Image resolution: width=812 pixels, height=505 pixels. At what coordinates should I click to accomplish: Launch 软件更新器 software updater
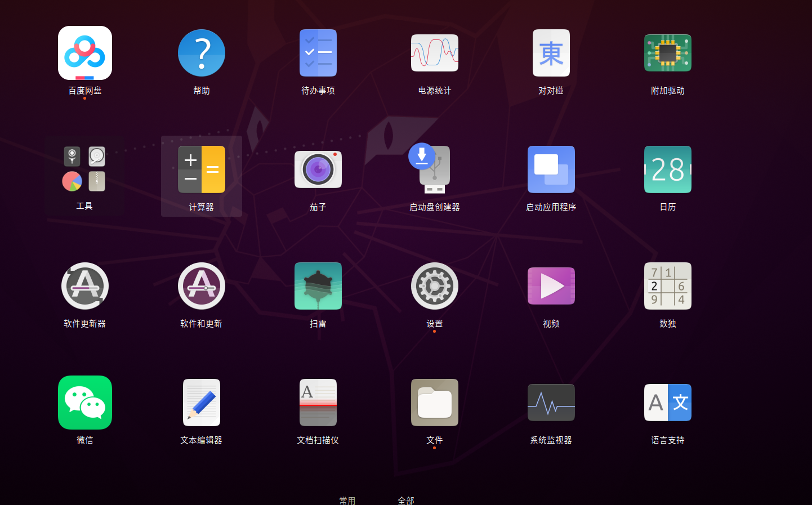[x=85, y=286]
